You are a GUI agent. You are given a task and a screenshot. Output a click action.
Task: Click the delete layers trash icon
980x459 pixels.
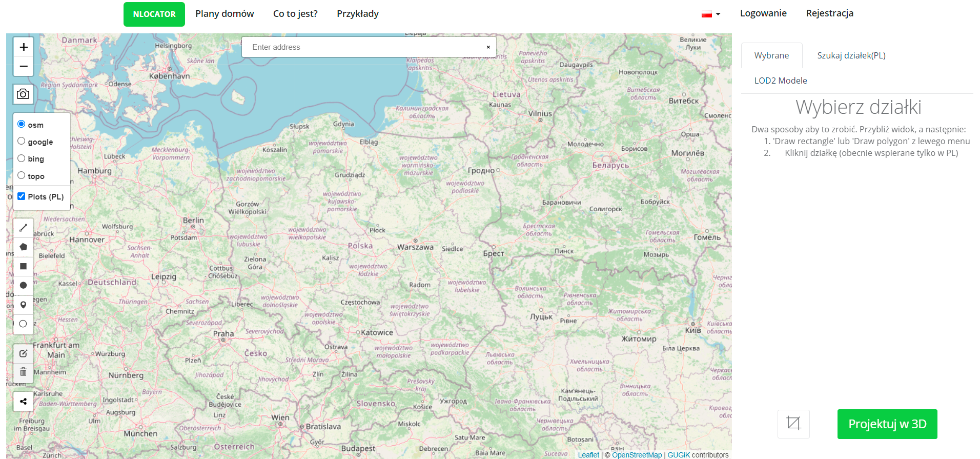[23, 372]
